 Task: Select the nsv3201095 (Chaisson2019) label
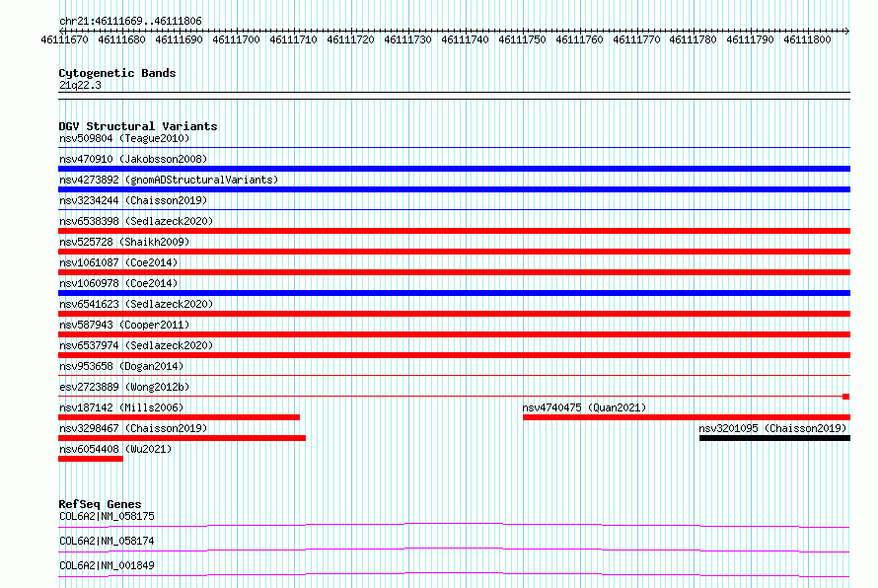[772, 428]
